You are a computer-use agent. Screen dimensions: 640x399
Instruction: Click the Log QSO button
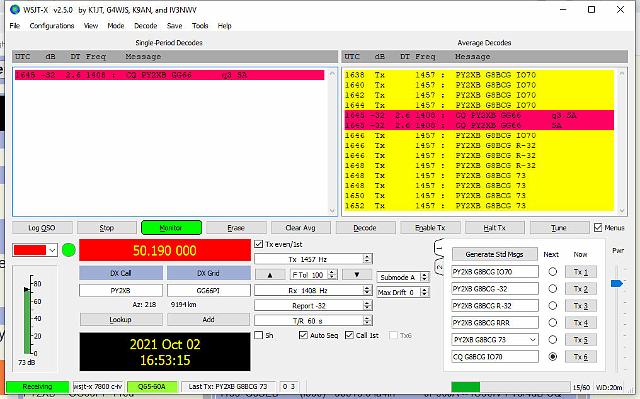click(42, 228)
